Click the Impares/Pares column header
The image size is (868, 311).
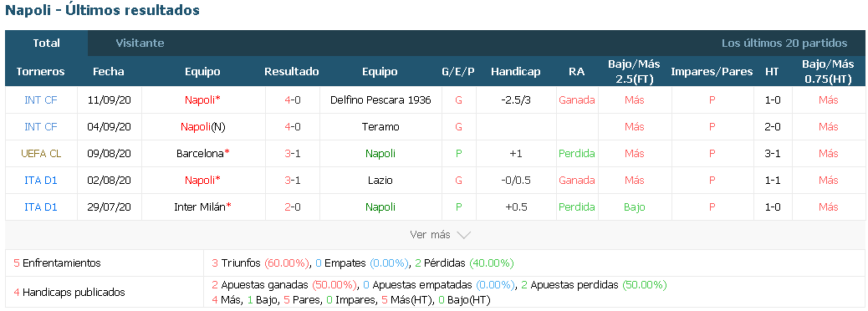pyautogui.click(x=712, y=71)
